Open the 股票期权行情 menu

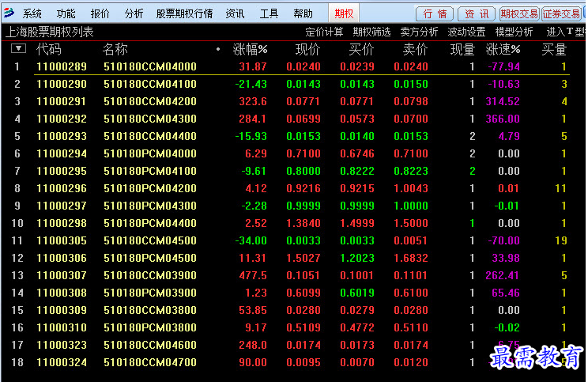coord(184,14)
